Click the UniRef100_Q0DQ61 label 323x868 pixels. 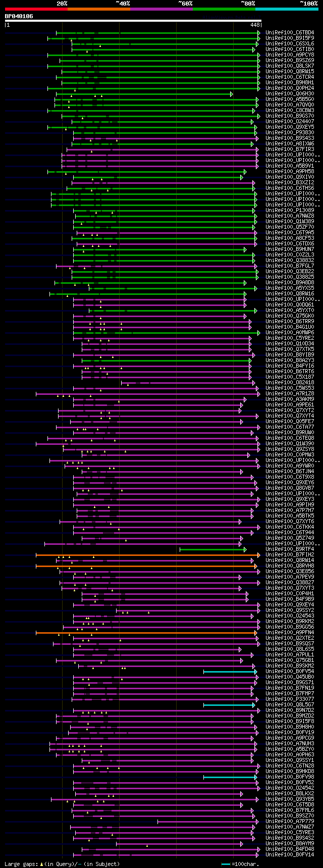(x=290, y=305)
